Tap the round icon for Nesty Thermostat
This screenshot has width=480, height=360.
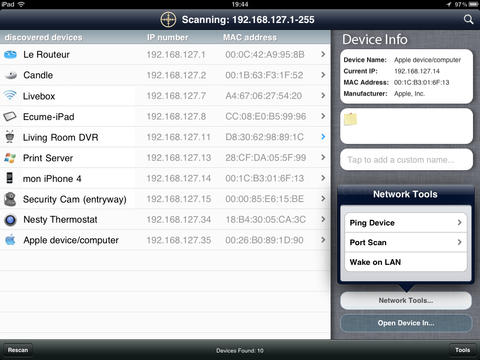(x=10, y=220)
